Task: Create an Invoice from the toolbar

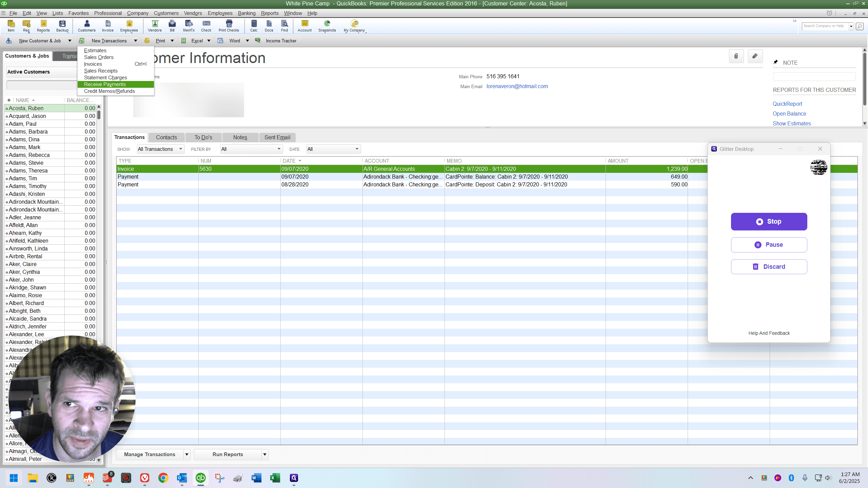Action: click(x=108, y=26)
